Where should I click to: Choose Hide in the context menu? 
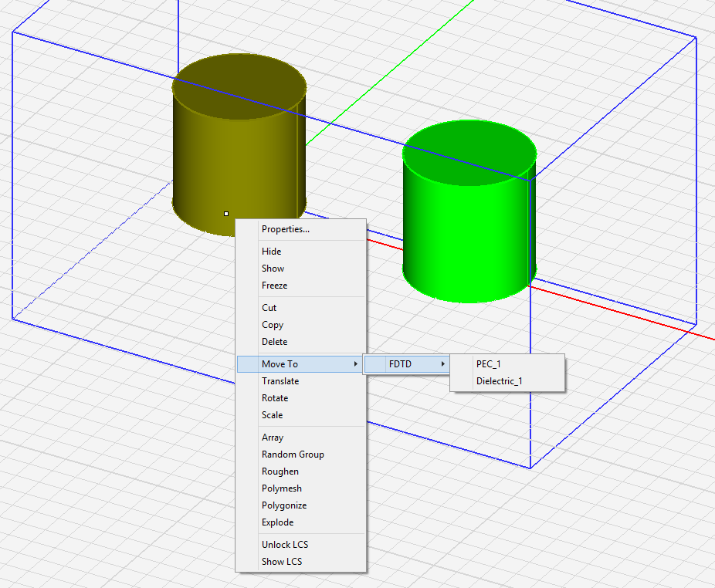[x=271, y=252]
